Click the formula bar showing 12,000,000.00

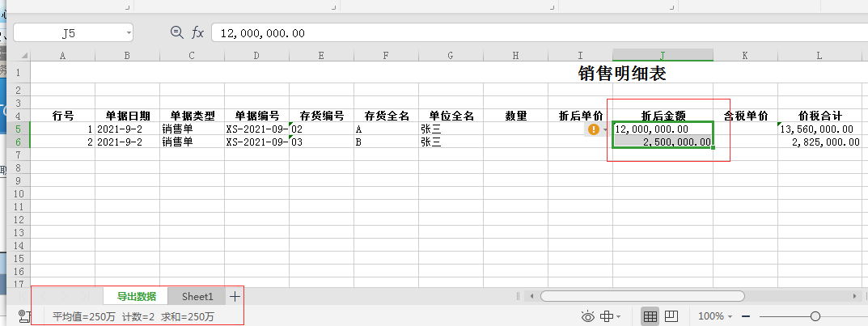click(x=540, y=33)
